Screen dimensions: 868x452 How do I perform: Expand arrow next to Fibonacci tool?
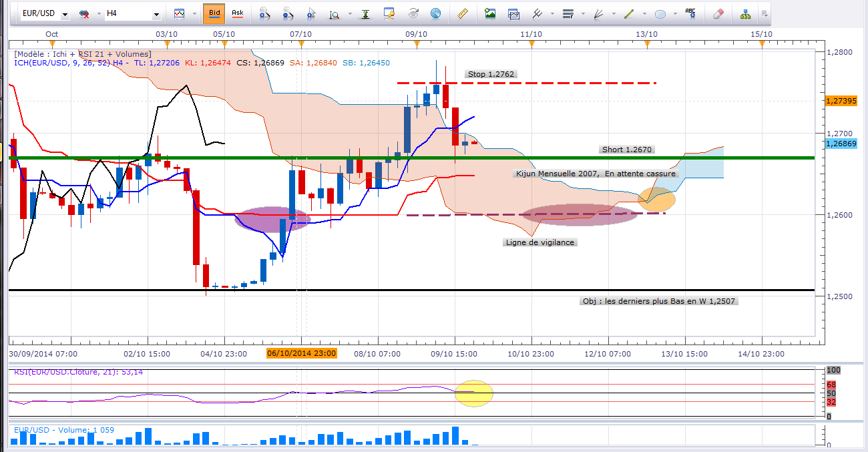click(582, 14)
